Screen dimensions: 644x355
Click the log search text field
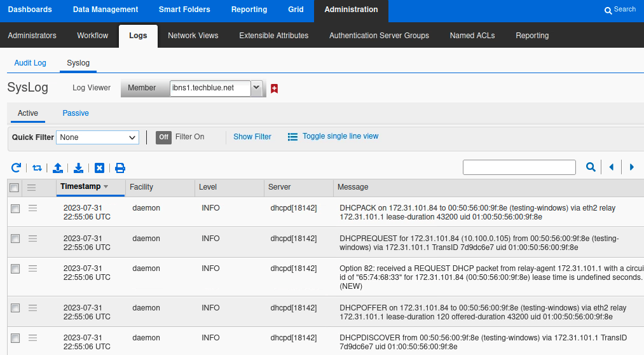pos(519,167)
